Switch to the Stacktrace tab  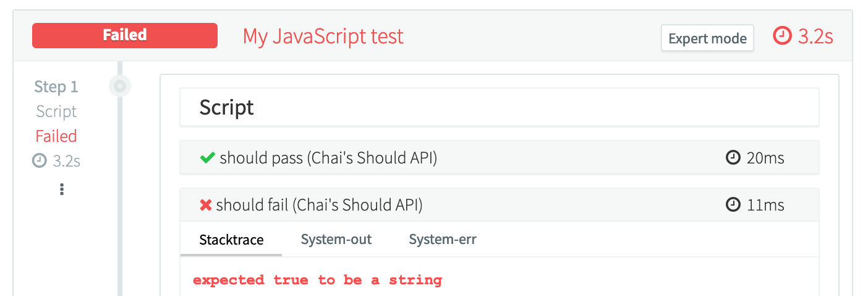pos(231,240)
